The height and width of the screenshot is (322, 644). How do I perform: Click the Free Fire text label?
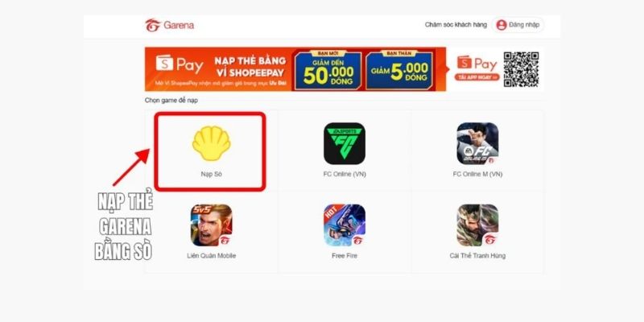click(345, 255)
